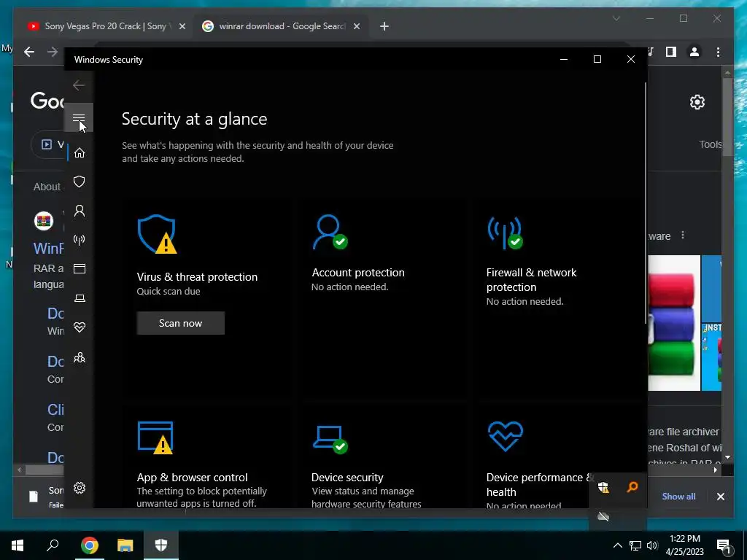This screenshot has width=747, height=560.
Task: Close the winrar download tab
Action: (356, 27)
